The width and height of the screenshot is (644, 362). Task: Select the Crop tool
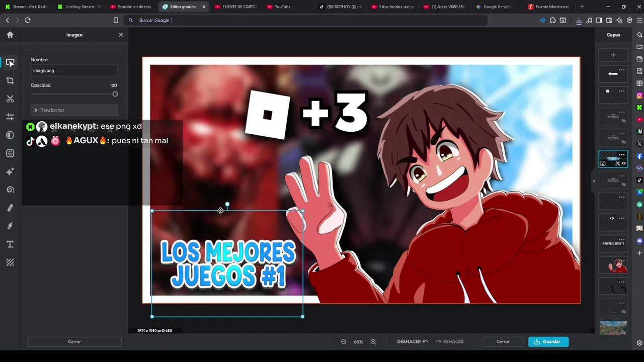coord(10,80)
